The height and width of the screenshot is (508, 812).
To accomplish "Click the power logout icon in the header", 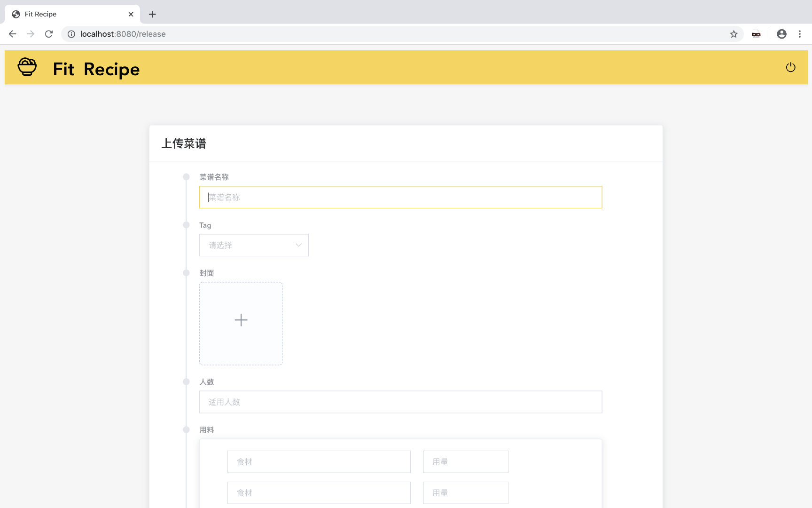I will [791, 67].
